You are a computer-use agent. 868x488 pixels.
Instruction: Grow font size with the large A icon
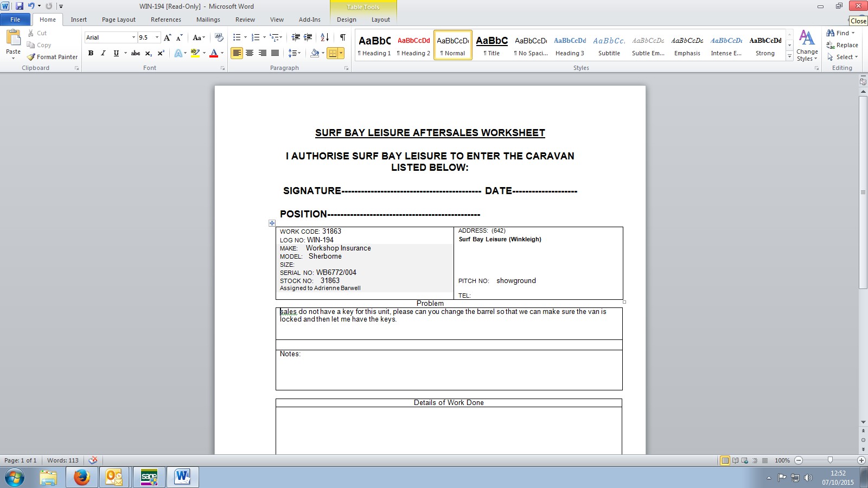(168, 37)
